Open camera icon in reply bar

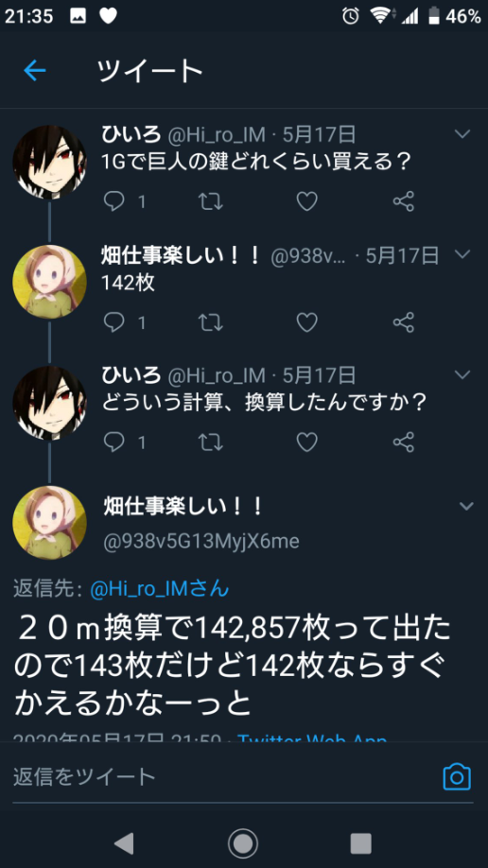pyautogui.click(x=457, y=776)
